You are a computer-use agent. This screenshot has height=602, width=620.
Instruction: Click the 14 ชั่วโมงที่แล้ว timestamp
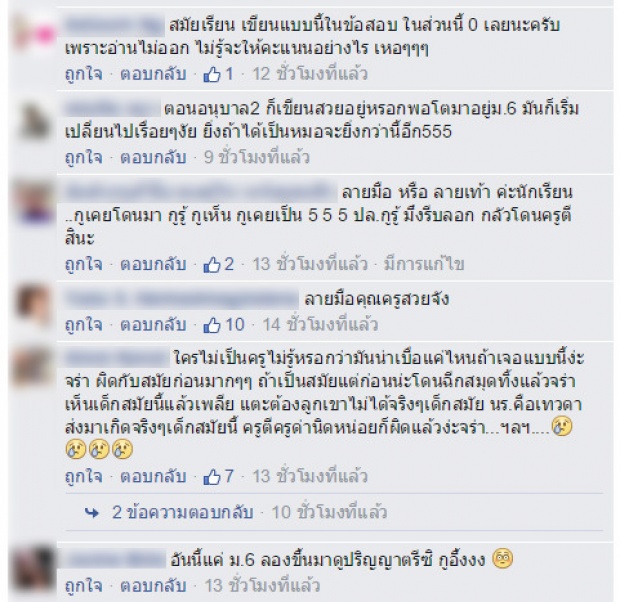pyautogui.click(x=320, y=325)
